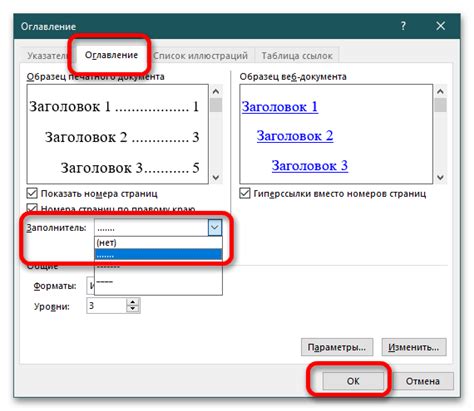
Task: Choose the dashed line filler option
Action: click(158, 282)
